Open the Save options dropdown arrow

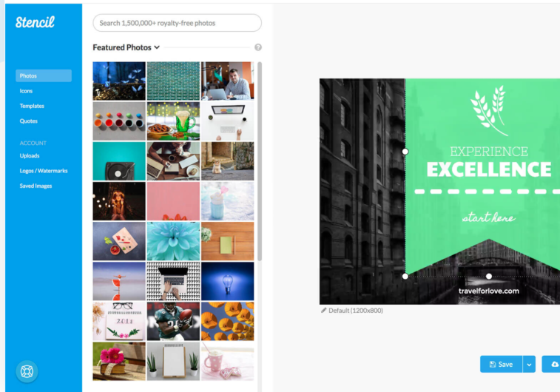(529, 364)
